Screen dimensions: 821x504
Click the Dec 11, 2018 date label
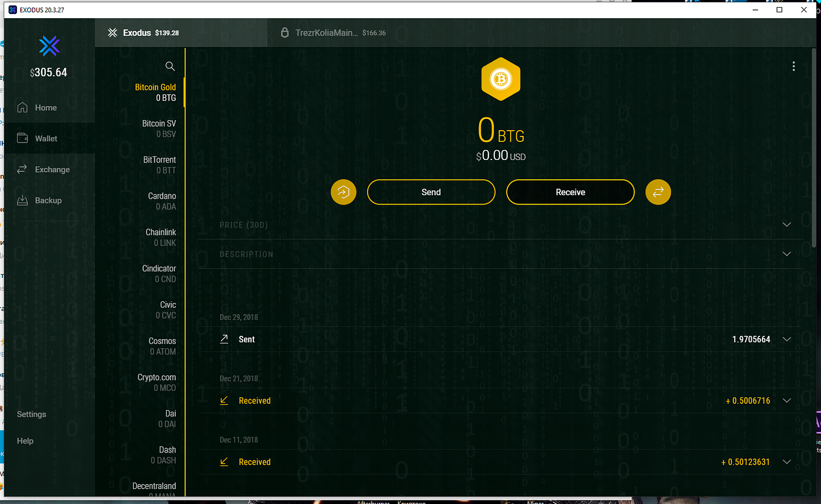pyautogui.click(x=239, y=440)
